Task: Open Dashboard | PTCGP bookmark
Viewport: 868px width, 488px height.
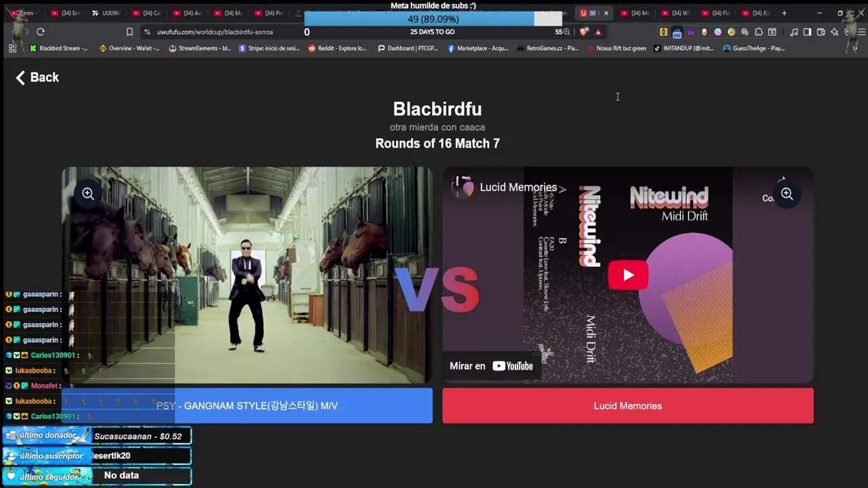Action: tap(408, 48)
